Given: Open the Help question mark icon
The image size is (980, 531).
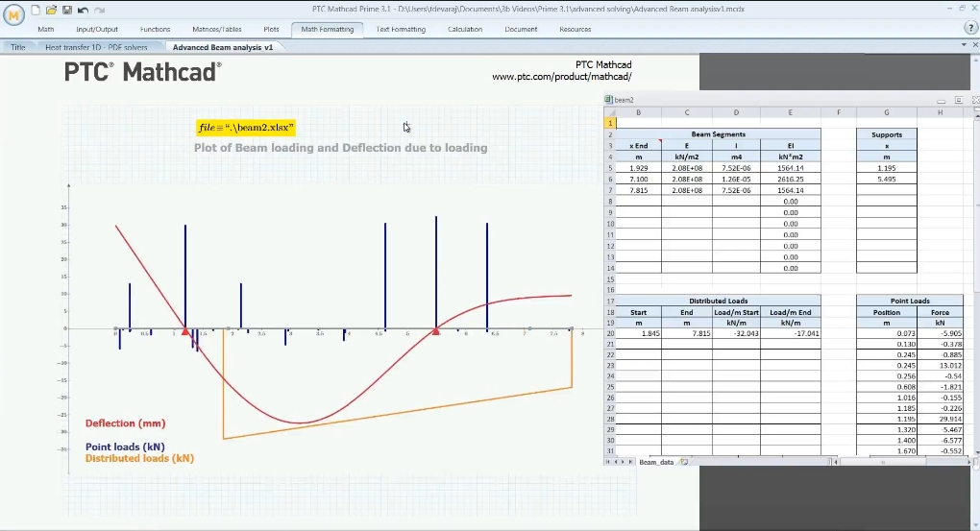Looking at the screenshot, I should [970, 29].
